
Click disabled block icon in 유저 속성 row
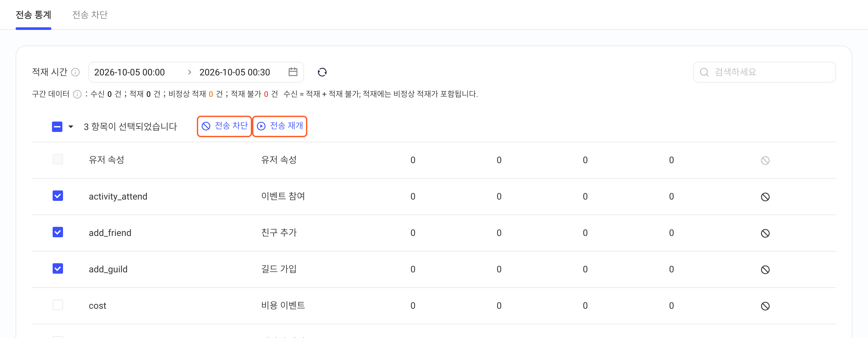click(765, 161)
